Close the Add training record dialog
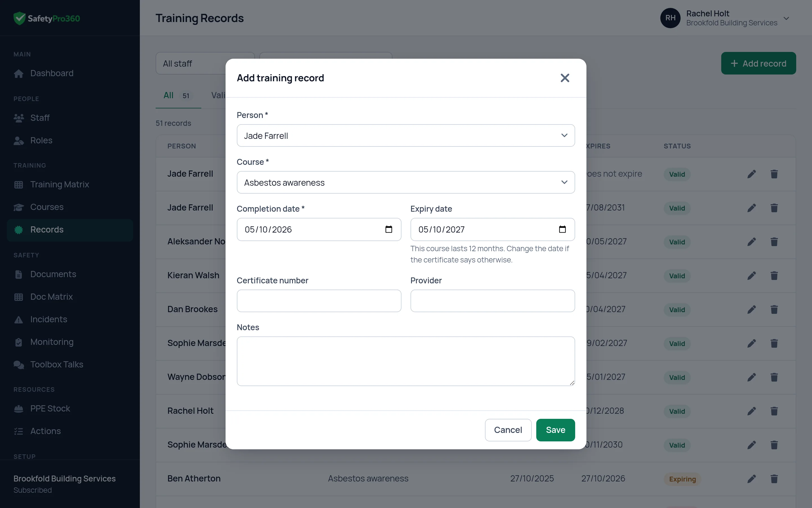 click(565, 78)
